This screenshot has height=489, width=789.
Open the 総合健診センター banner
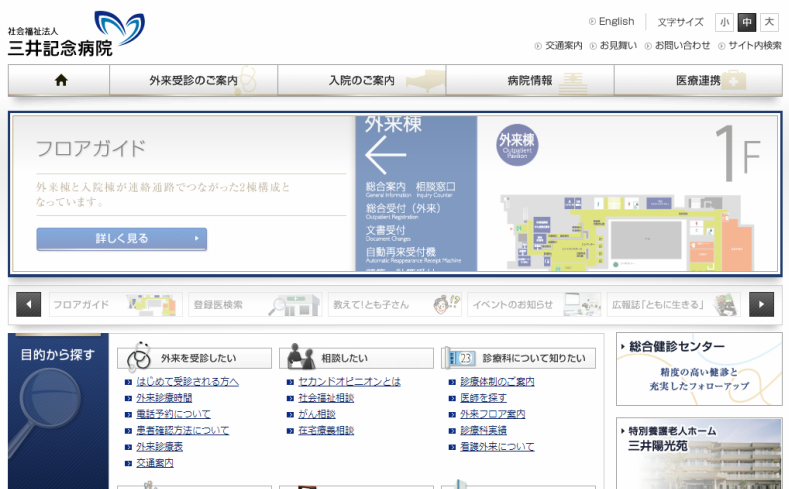click(699, 369)
